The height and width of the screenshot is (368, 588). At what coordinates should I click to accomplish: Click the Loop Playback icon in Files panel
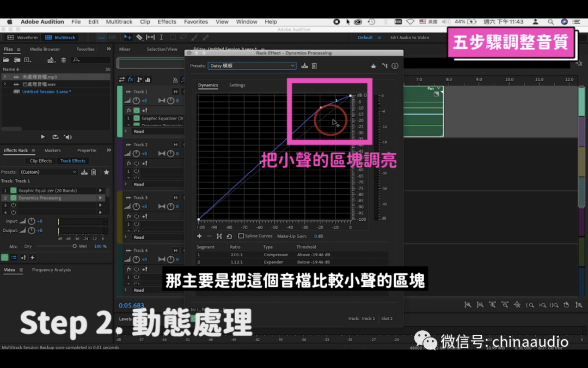point(56,137)
